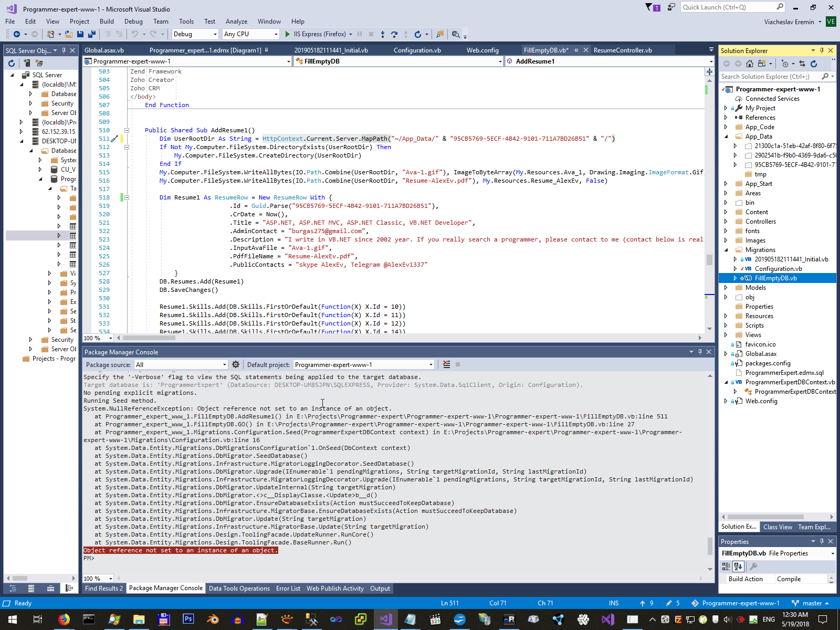Open Photoshop from the taskbar
The width and height of the screenshot is (840, 630).
188,619
